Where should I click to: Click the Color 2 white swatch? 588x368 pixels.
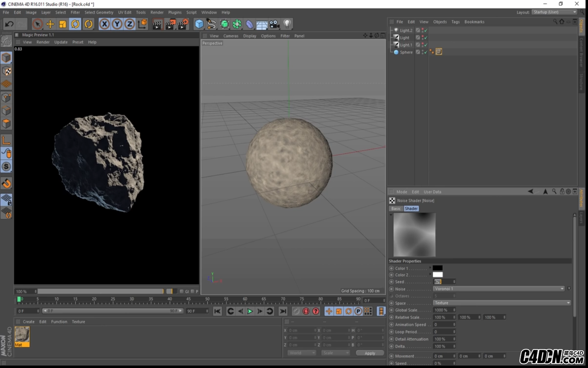tap(438, 275)
